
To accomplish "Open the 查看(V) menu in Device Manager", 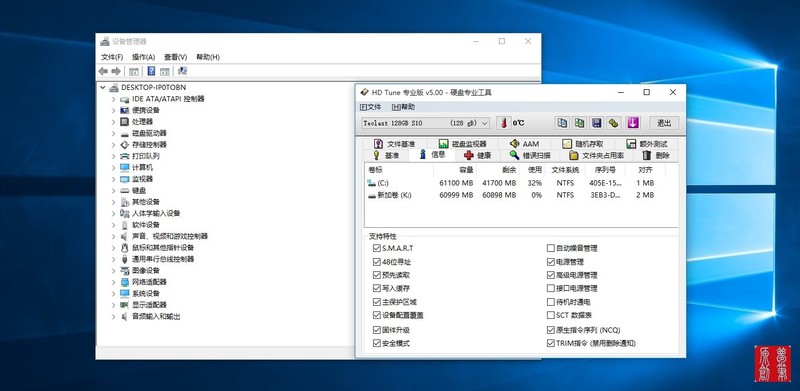I will [176, 57].
